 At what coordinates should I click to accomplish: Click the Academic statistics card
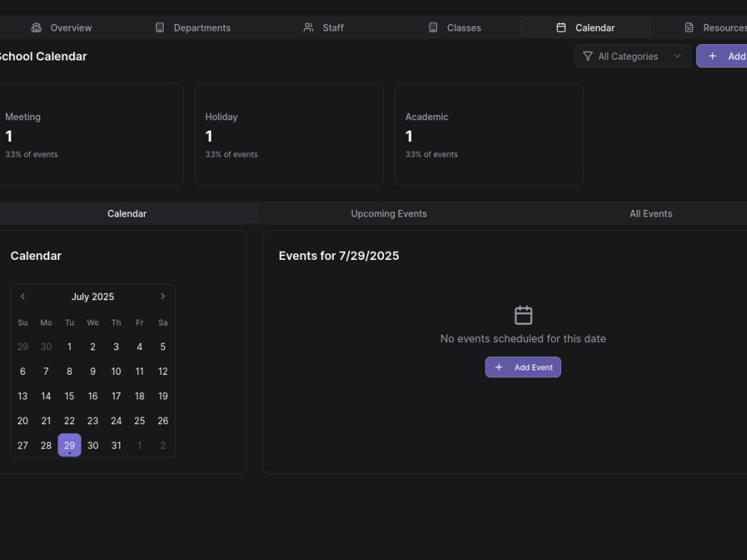click(489, 134)
